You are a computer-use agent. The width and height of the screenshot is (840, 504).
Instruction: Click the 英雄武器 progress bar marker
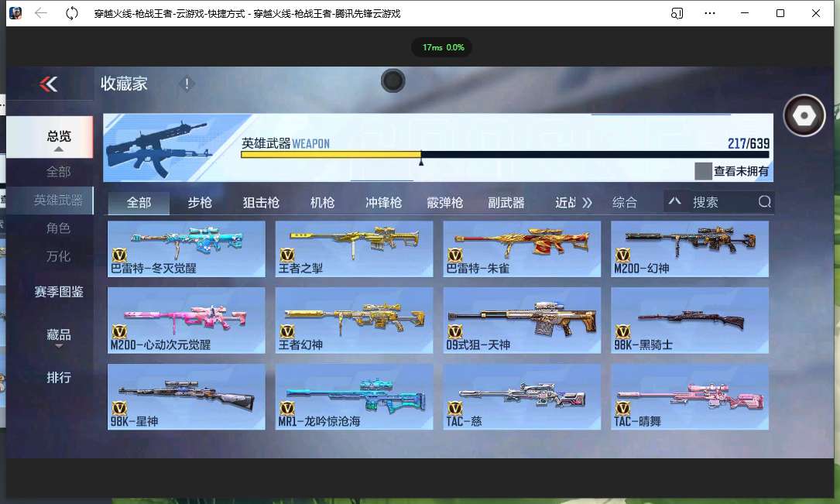click(x=421, y=159)
